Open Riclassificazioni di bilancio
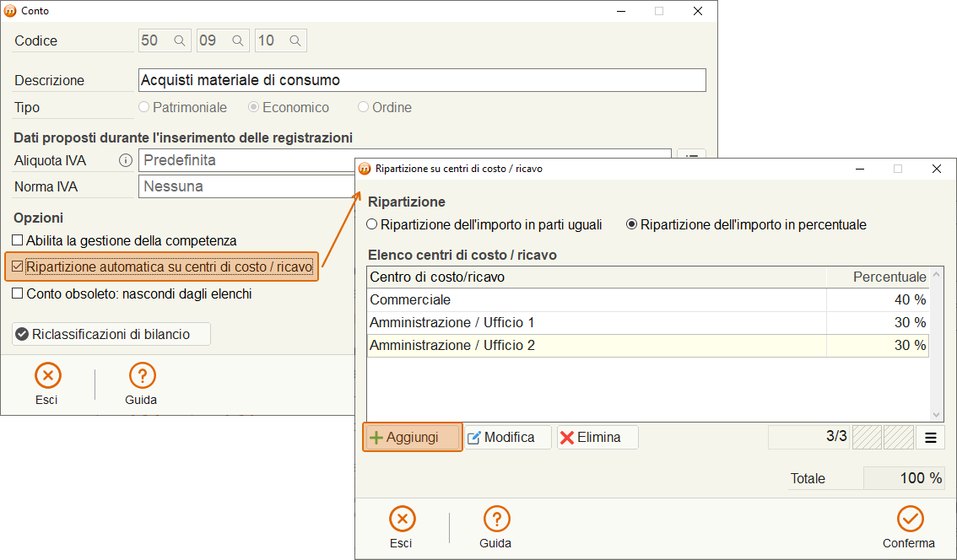This screenshot has width=957, height=560. 111,334
